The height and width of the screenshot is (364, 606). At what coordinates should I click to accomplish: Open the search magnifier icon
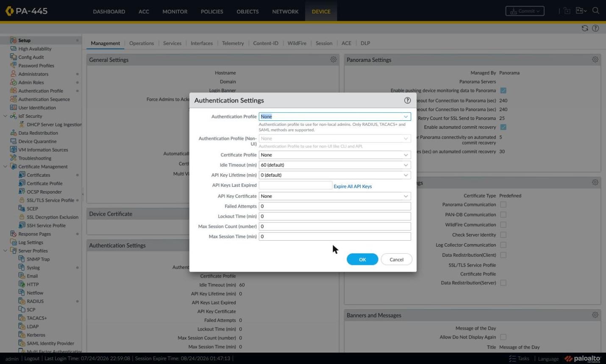click(x=596, y=11)
